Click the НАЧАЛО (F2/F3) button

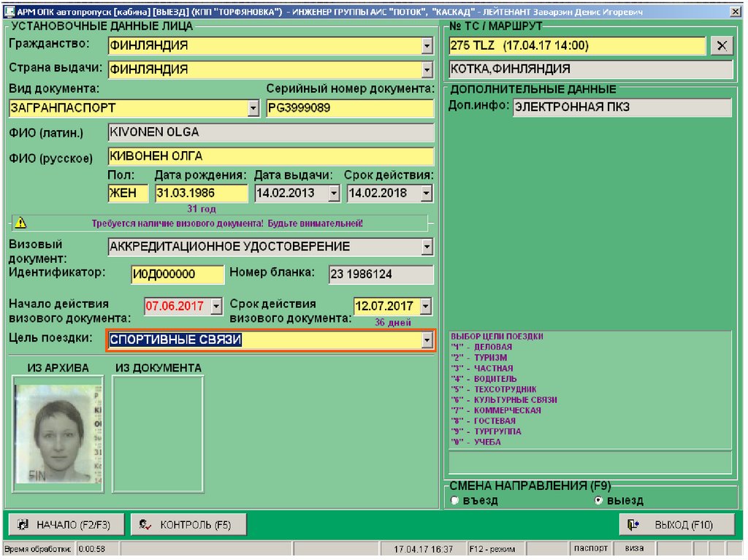[x=65, y=524]
